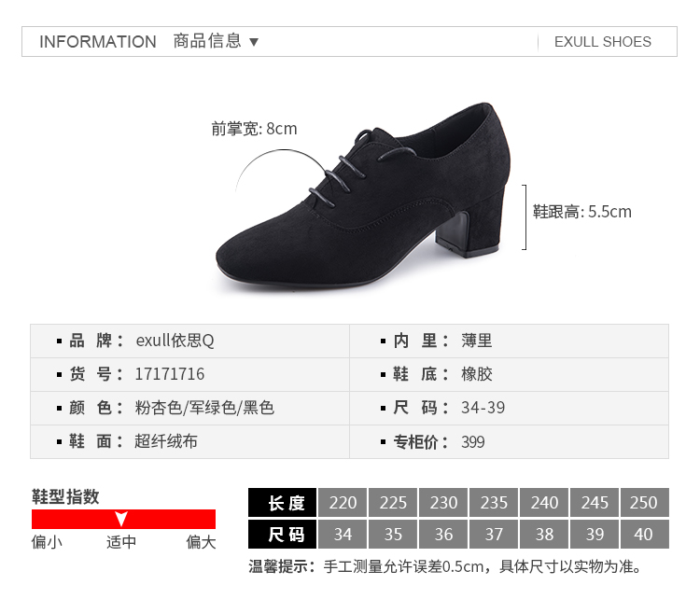Select size 40 cell

click(645, 534)
